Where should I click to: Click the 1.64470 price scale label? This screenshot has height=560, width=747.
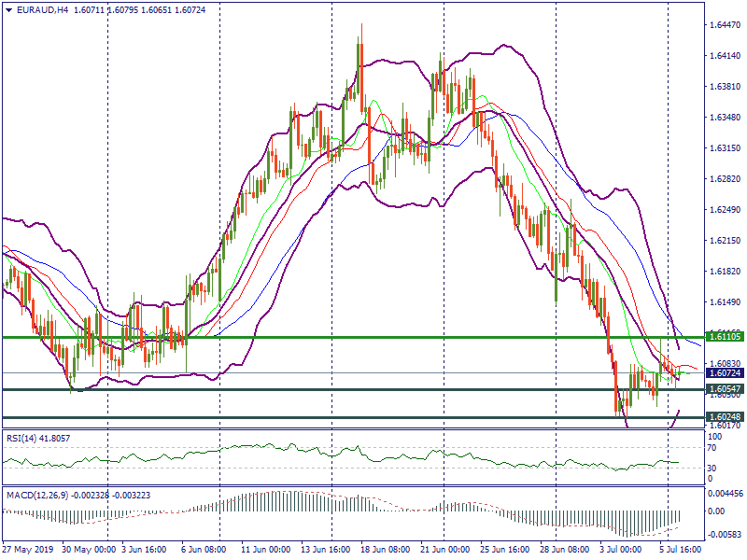pyautogui.click(x=725, y=24)
